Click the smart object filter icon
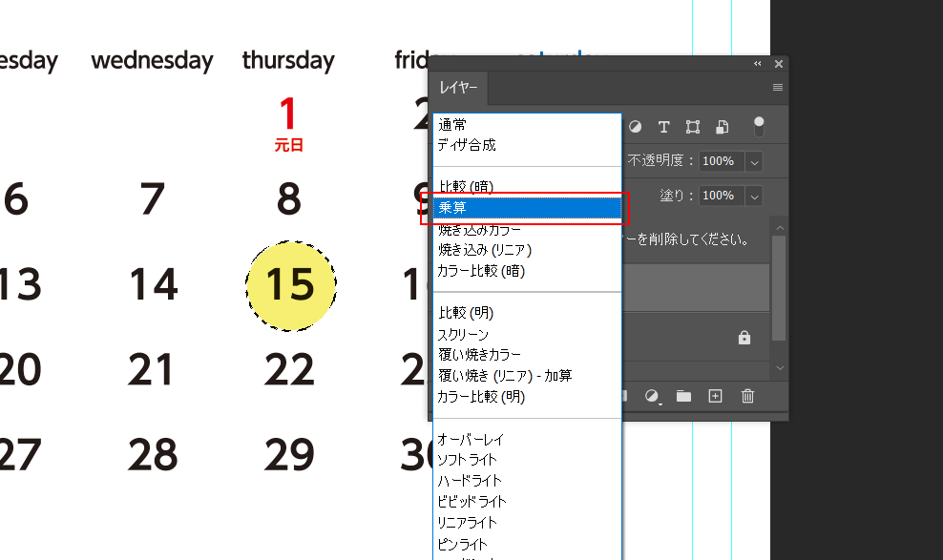Screen dimensions: 943x560 [x=723, y=127]
